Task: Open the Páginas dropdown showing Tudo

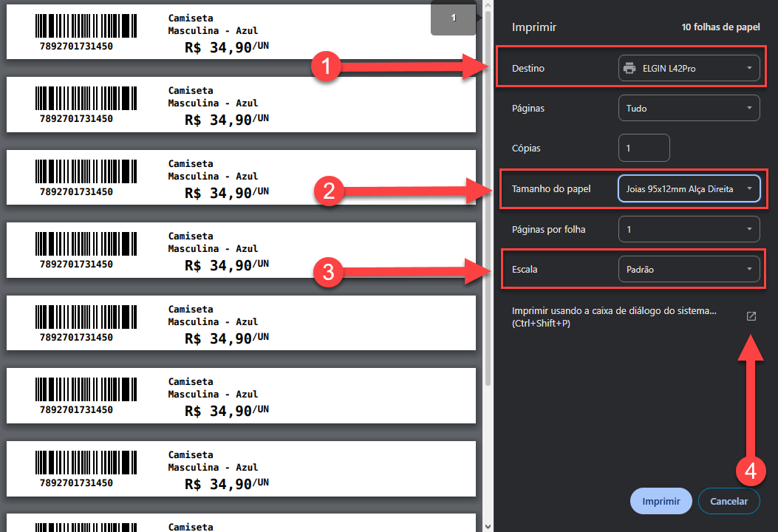Action: (x=689, y=108)
